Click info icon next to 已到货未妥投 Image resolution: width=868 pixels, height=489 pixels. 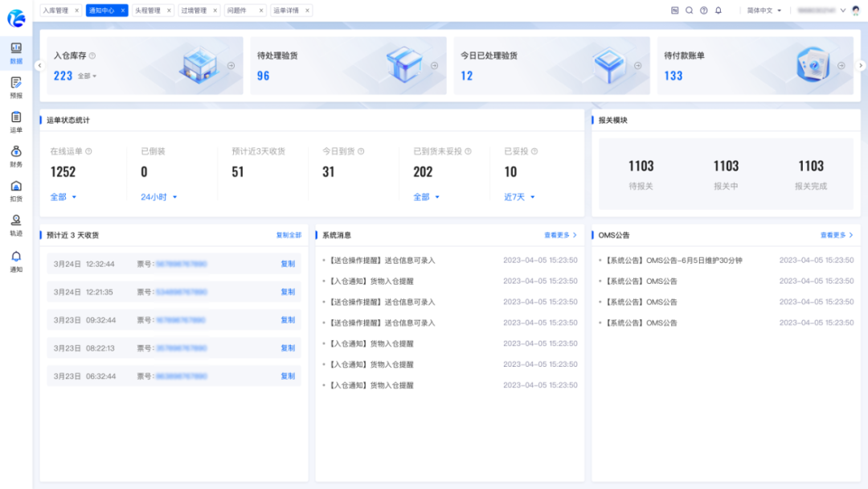pyautogui.click(x=468, y=151)
